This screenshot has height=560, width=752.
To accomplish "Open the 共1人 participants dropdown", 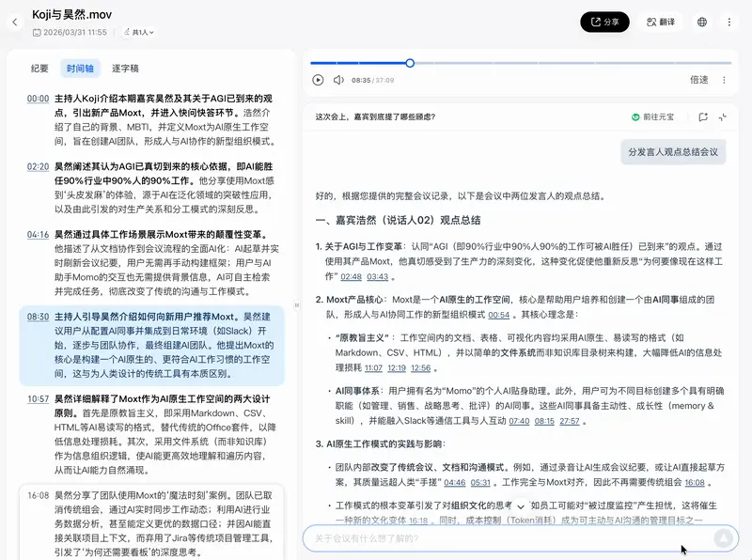I will pos(137,30).
